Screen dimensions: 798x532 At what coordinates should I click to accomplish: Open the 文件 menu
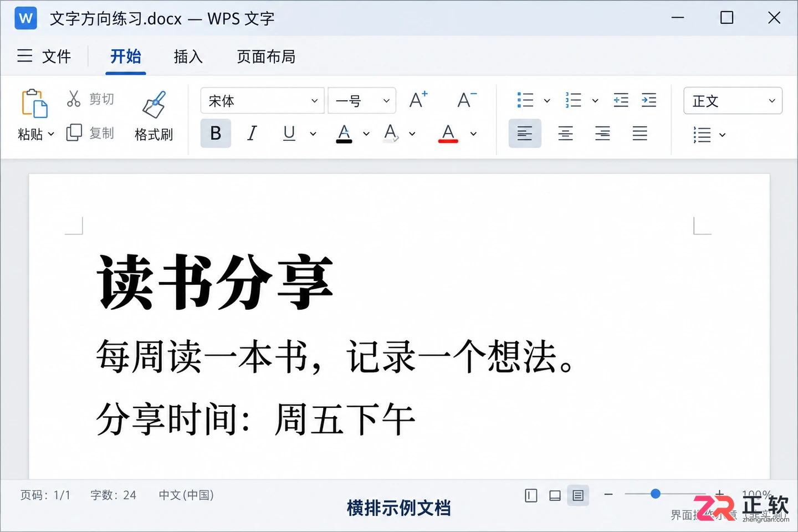coord(57,56)
